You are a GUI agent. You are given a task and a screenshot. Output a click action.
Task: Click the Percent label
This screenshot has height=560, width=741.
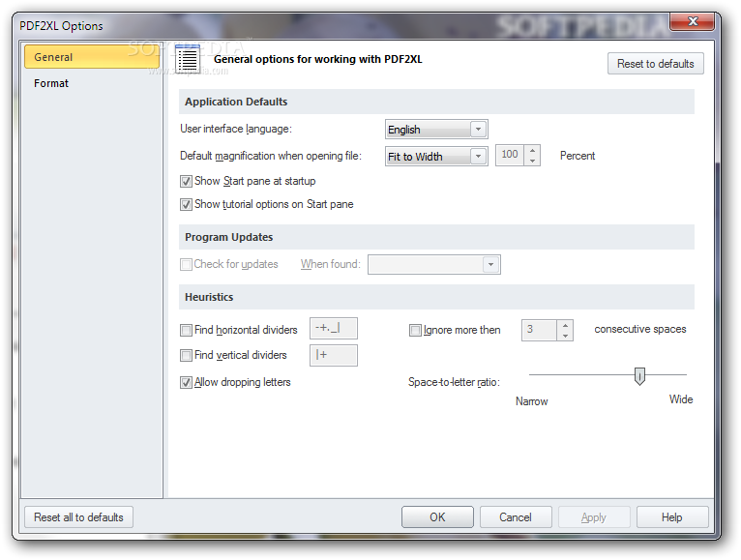pyautogui.click(x=578, y=156)
